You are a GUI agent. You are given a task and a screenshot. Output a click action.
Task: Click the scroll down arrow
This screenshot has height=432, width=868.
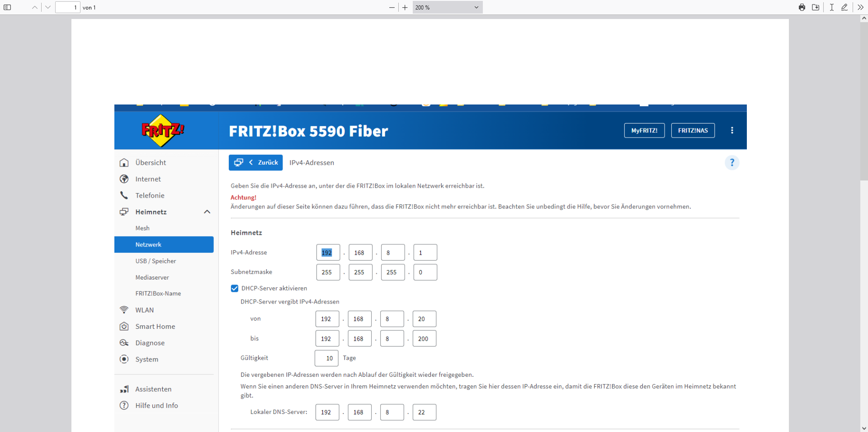(x=864, y=428)
